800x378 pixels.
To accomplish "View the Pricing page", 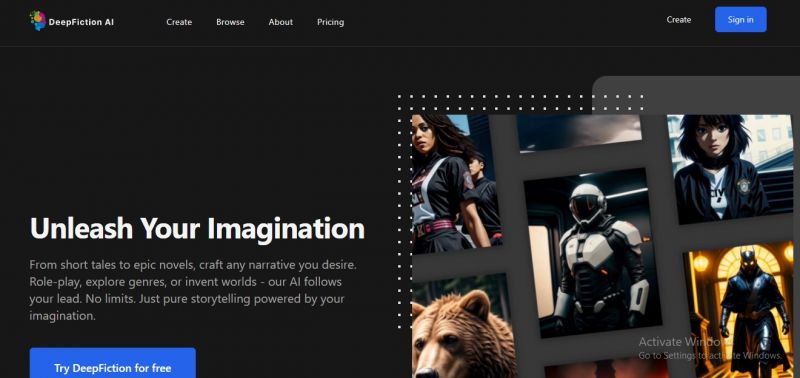I will coord(331,22).
